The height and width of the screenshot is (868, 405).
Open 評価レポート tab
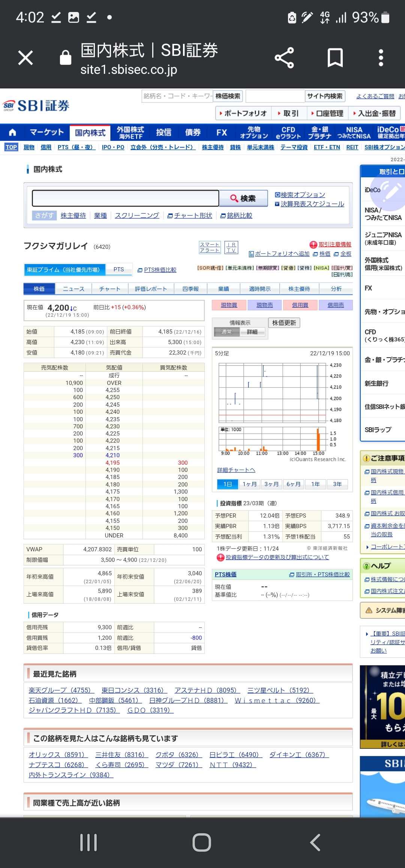pyautogui.click(x=151, y=289)
